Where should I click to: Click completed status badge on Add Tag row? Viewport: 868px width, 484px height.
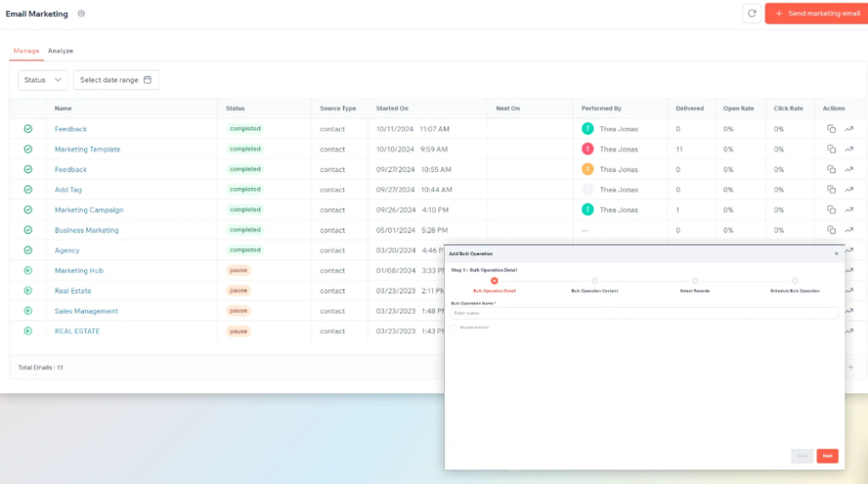click(x=245, y=189)
